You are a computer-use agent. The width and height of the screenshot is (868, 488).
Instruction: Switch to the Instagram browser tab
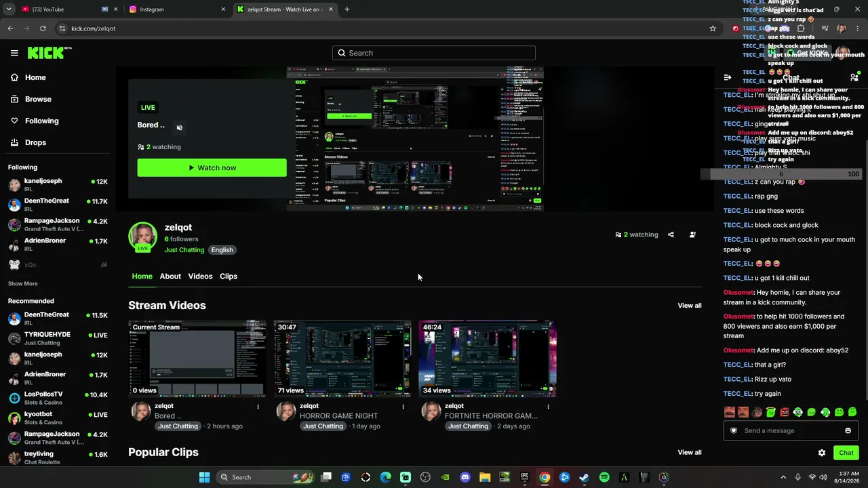click(178, 9)
